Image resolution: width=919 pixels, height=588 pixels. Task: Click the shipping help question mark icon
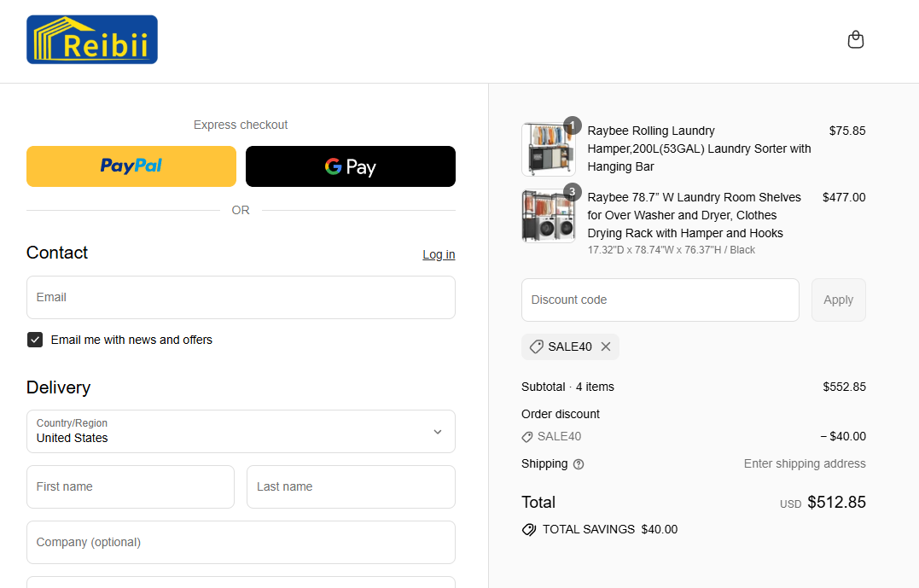point(579,464)
